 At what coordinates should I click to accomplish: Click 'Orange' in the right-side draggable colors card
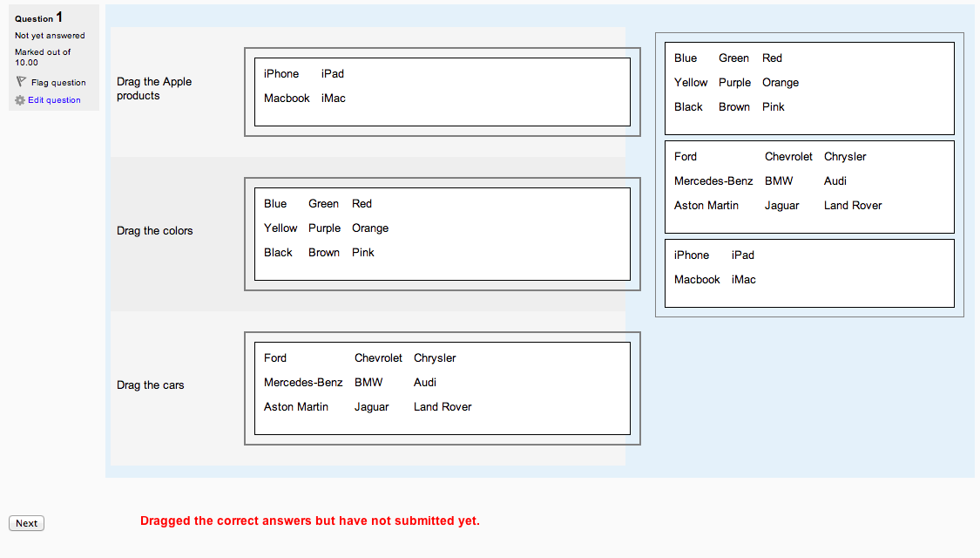pos(781,83)
